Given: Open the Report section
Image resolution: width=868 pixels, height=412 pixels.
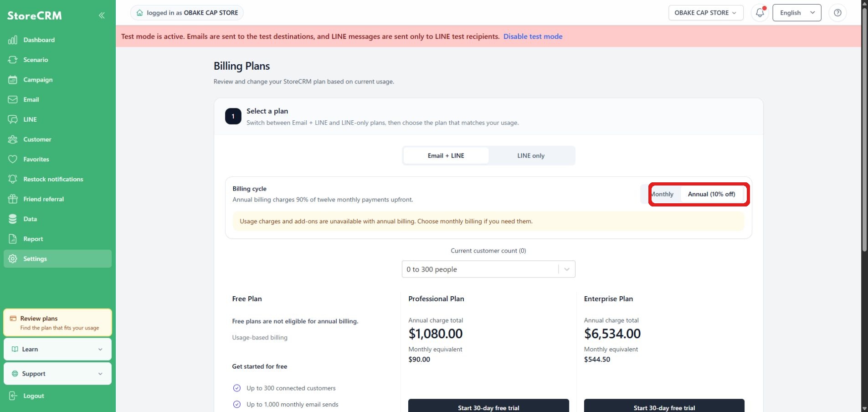Looking at the screenshot, I should (x=57, y=239).
